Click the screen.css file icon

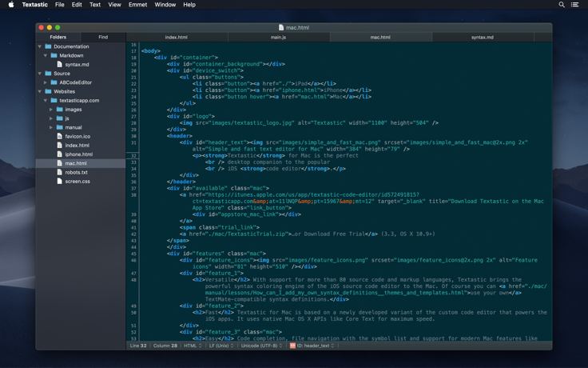[59, 181]
